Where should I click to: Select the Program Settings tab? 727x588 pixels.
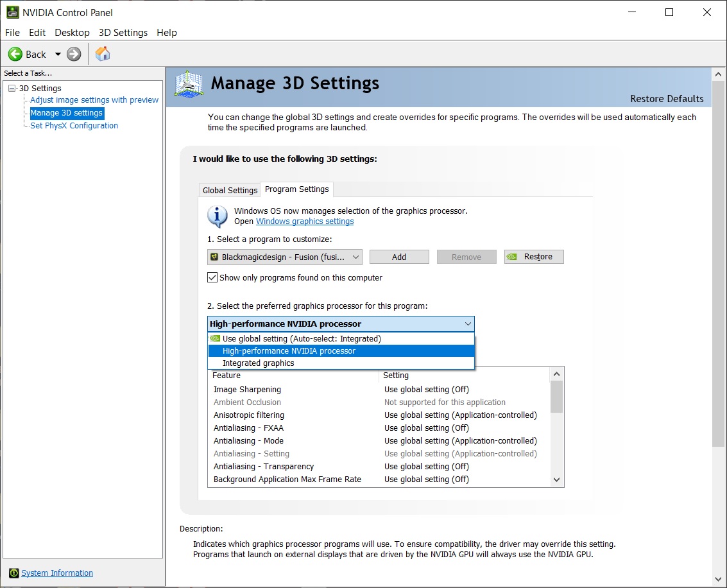(296, 189)
